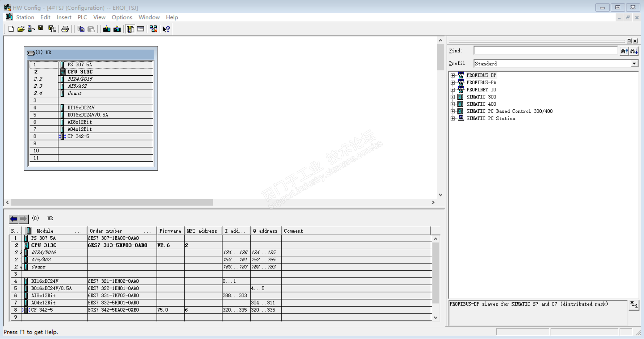Image resolution: width=644 pixels, height=339 pixels.
Task: Open the Station menu
Action: 25,17
